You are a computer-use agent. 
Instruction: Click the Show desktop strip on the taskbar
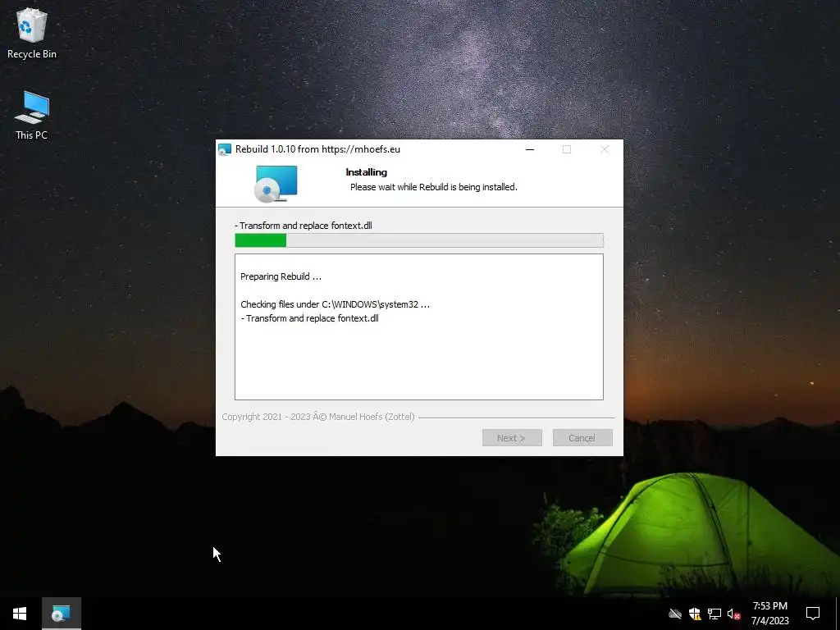(x=838, y=614)
